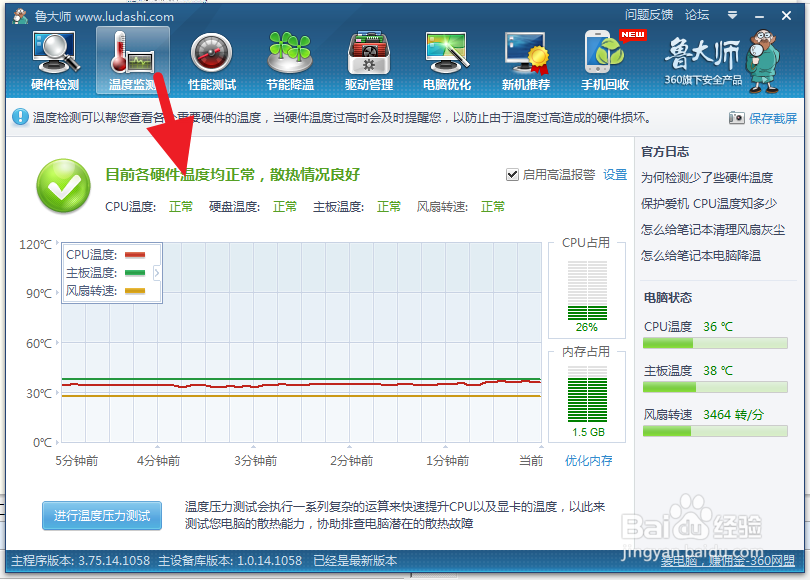Click the blue info exclamation icon
The width and height of the screenshot is (810, 580).
20,117
